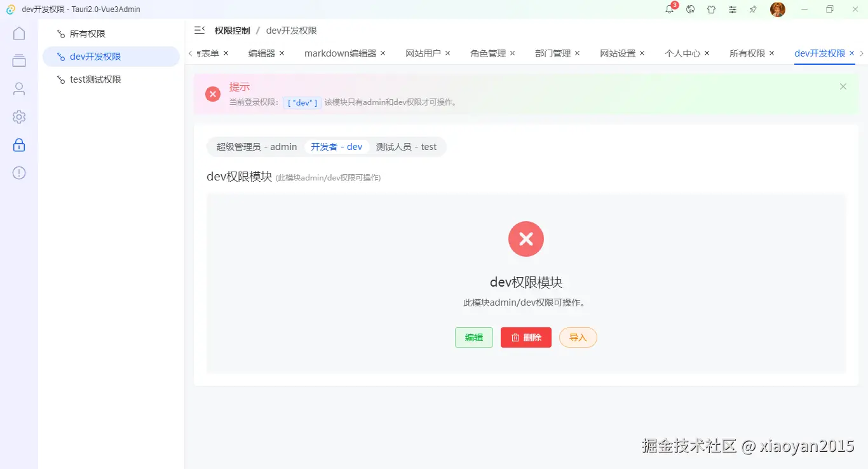Screen dimensions: 868x469
Task: Open the sidebar info exclamation icon
Action: (19, 173)
